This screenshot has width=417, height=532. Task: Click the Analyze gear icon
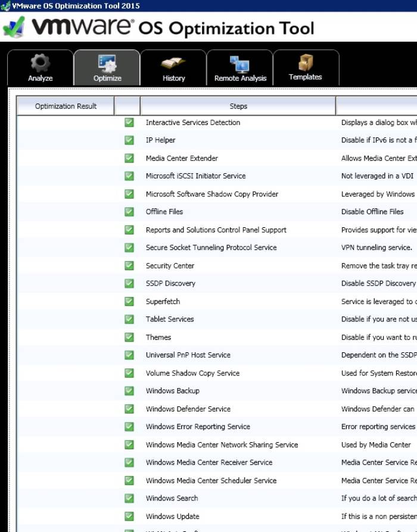click(x=41, y=62)
